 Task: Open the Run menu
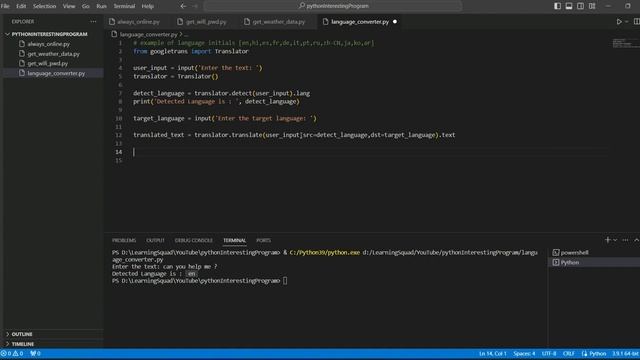point(101,6)
